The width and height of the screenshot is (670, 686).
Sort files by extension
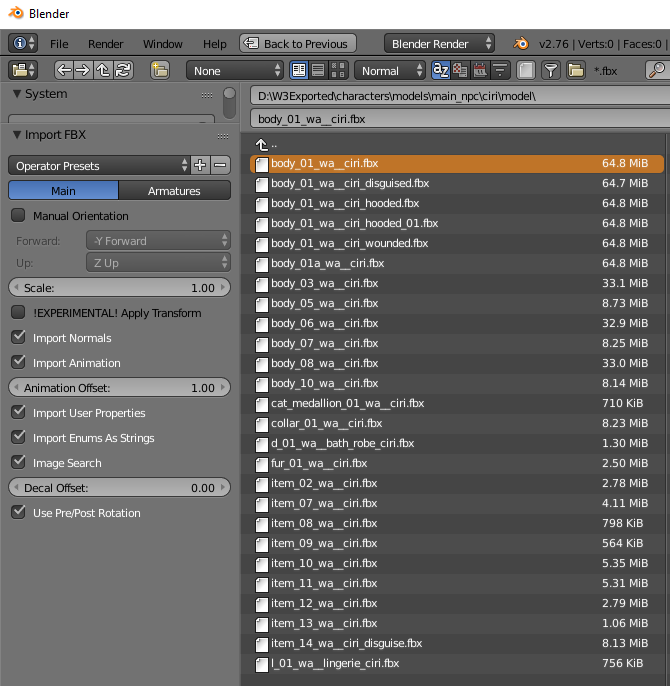coord(460,70)
